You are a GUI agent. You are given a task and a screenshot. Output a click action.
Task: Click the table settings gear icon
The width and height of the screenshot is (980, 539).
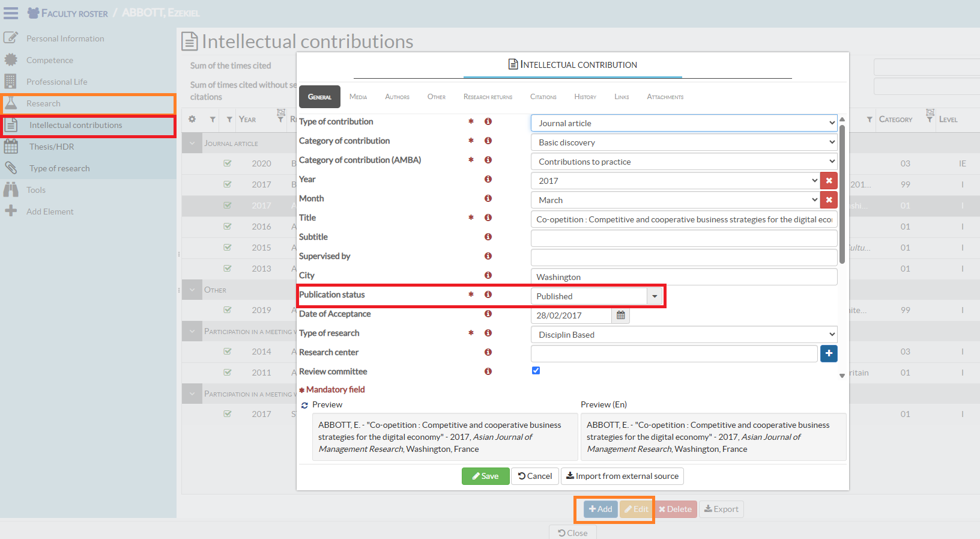(x=192, y=119)
